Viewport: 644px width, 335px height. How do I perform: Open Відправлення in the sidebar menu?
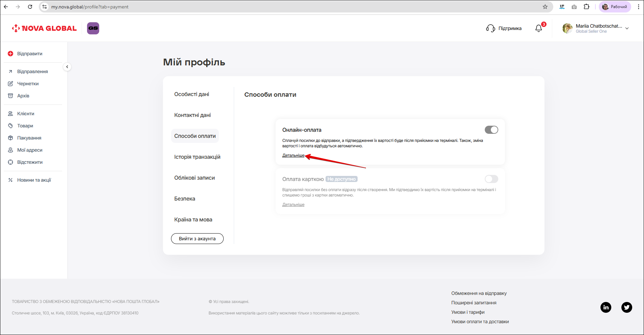[32, 71]
